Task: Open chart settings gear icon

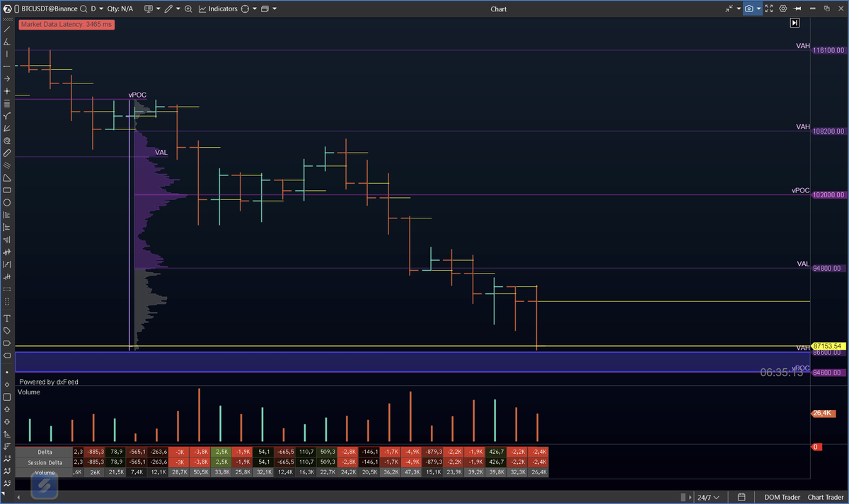Action: pyautogui.click(x=783, y=9)
